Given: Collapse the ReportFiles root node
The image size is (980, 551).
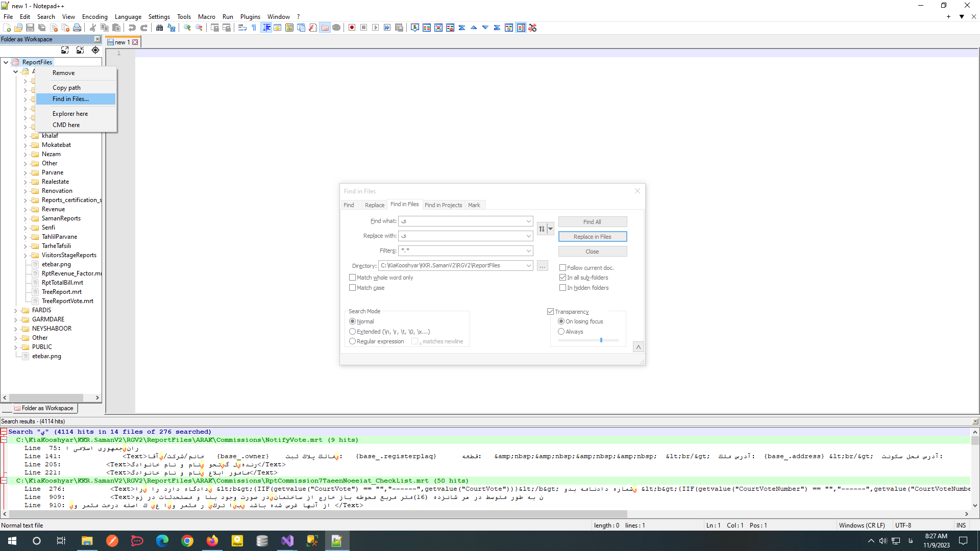Looking at the screenshot, I should click(x=6, y=62).
